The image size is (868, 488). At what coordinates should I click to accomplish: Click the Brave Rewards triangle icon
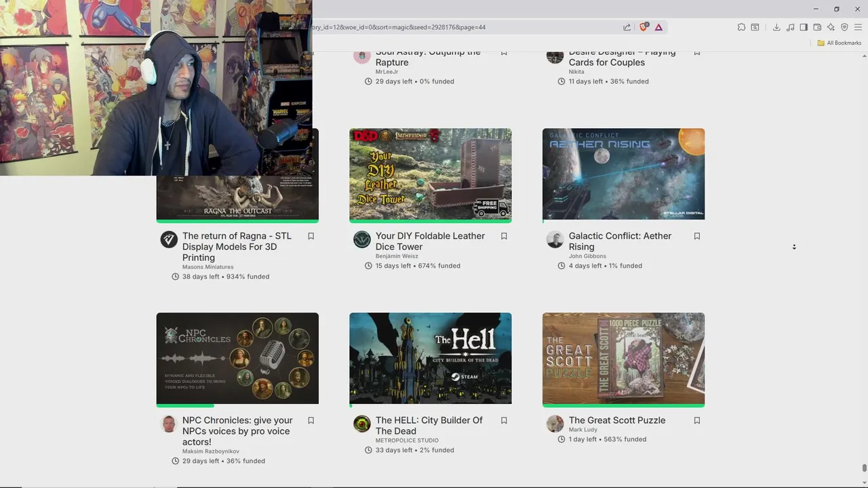tap(658, 27)
